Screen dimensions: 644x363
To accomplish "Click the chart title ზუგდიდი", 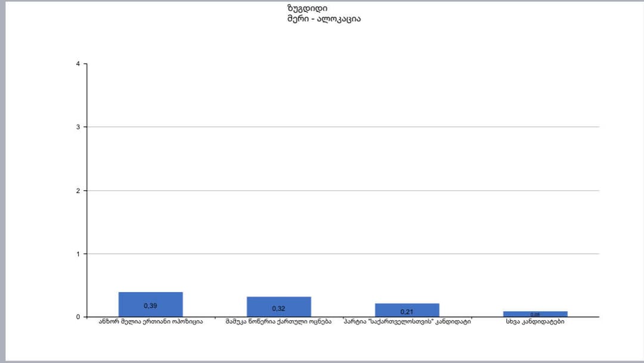I will point(306,8).
